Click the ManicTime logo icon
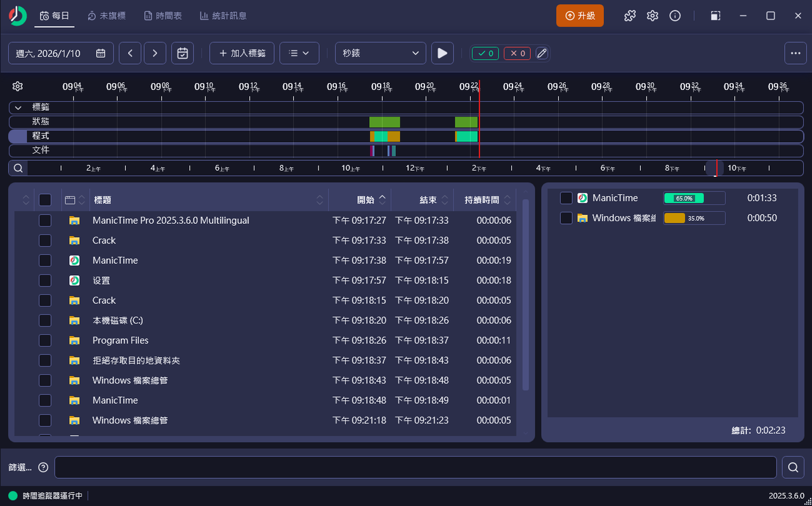Viewport: 812px width, 506px height. point(18,16)
